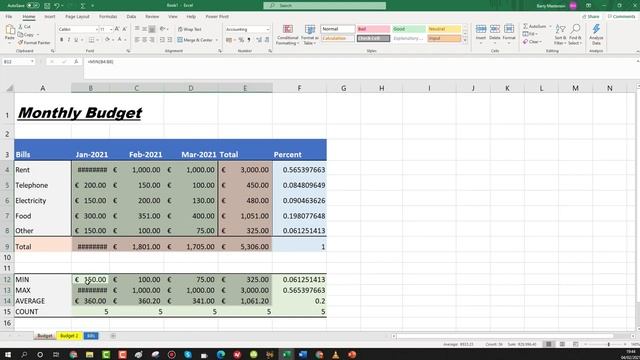Switch to Page Layout ribbon tab
Screen dimensions: 640x360
click(x=77, y=17)
